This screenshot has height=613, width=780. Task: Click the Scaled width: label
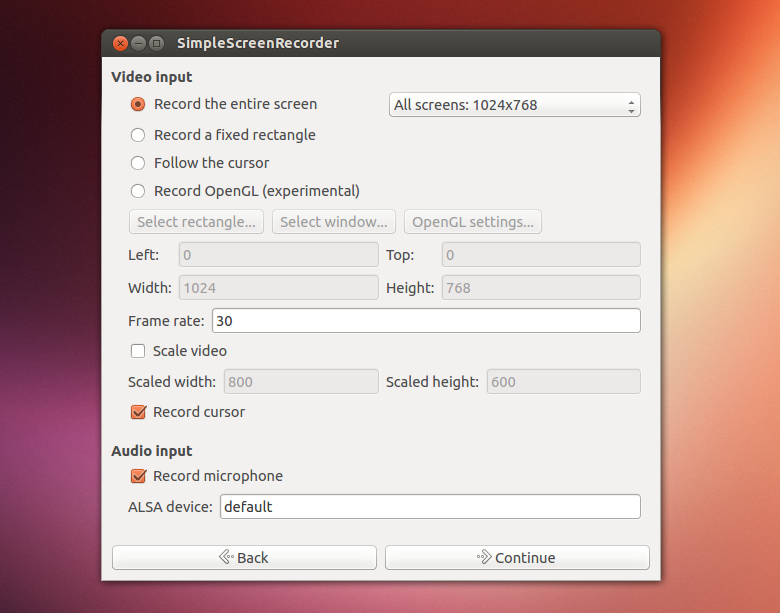[x=172, y=382]
